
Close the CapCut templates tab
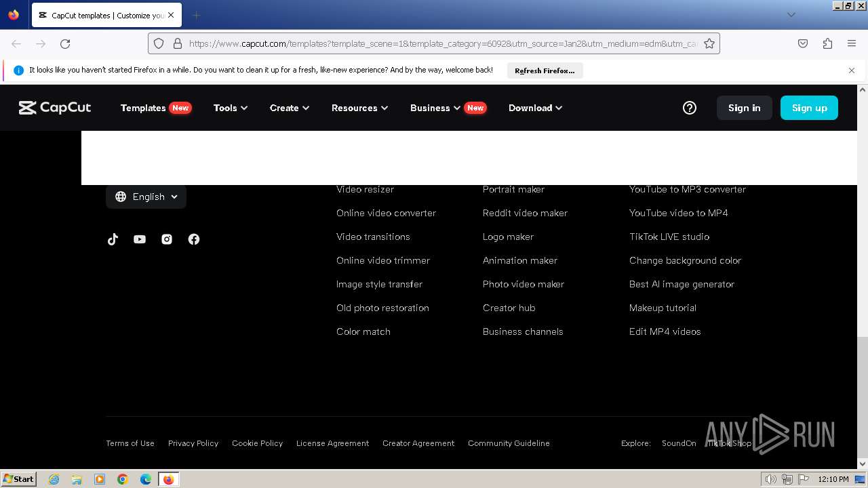[x=171, y=15]
